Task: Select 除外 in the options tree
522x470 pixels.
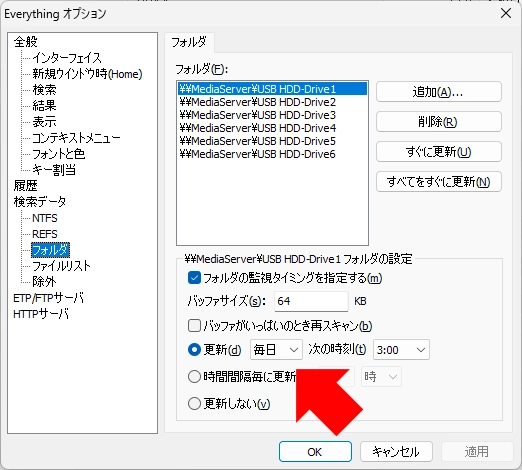Action: (44, 282)
